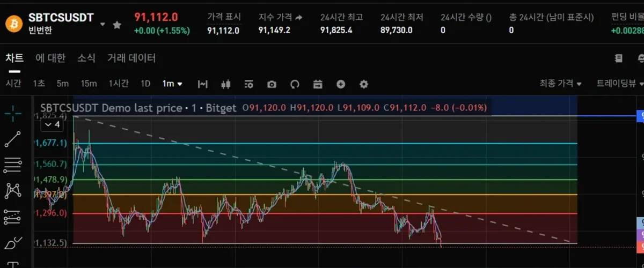Viewport: 644px width, 268px height.
Task: Select the 1시간 timeframe
Action: click(119, 84)
